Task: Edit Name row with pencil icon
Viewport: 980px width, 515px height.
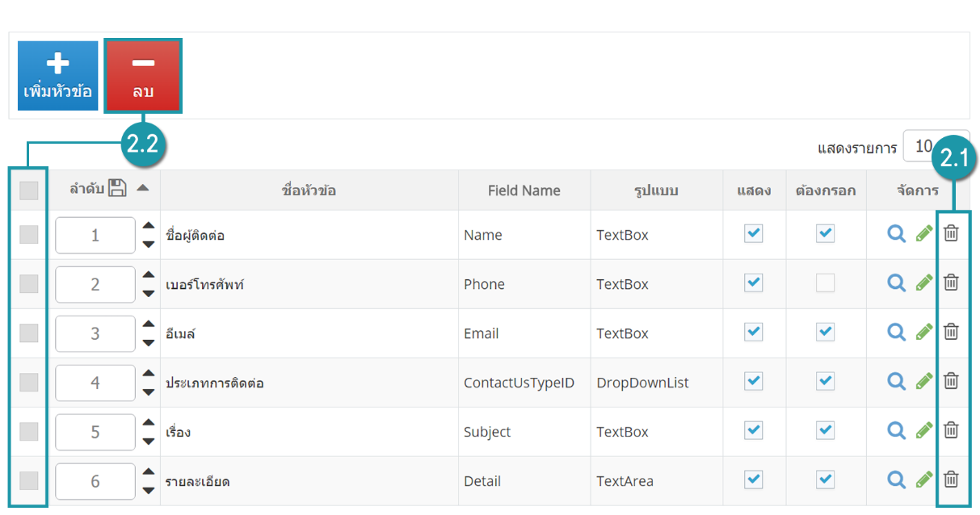Action: [x=924, y=233]
